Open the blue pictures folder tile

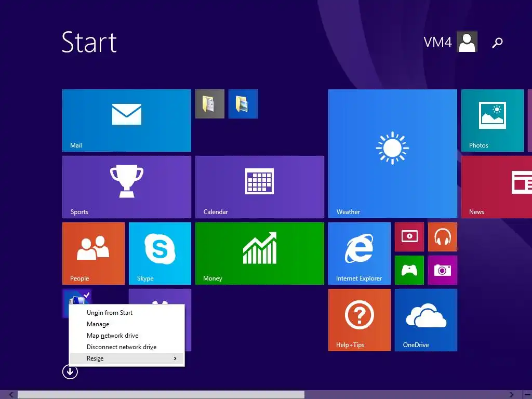(x=243, y=104)
